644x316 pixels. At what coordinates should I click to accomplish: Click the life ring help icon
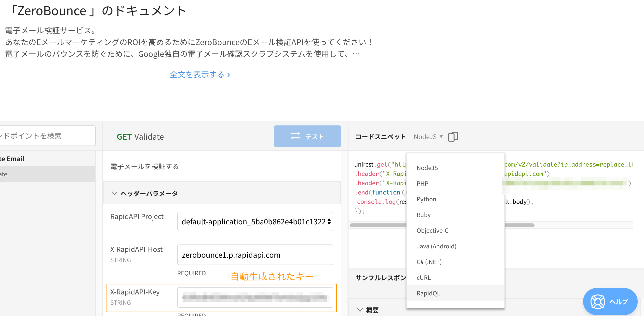(x=598, y=302)
